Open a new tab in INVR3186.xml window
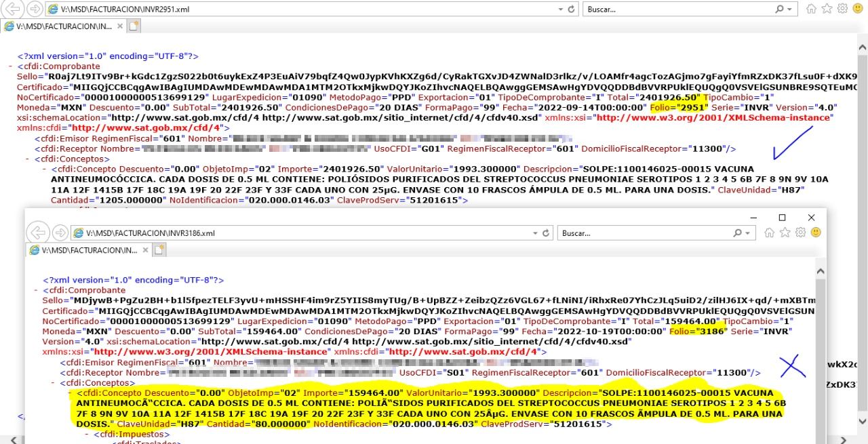Screen dimensions: 868x444 pyautogui.click(x=159, y=250)
